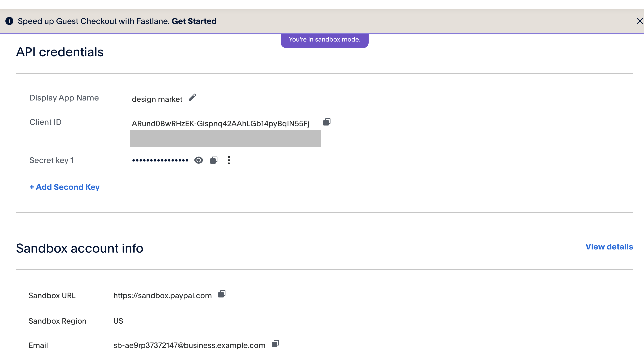Copy the Sandbox URL value
Viewport: 644px width, 360px height.
222,294
